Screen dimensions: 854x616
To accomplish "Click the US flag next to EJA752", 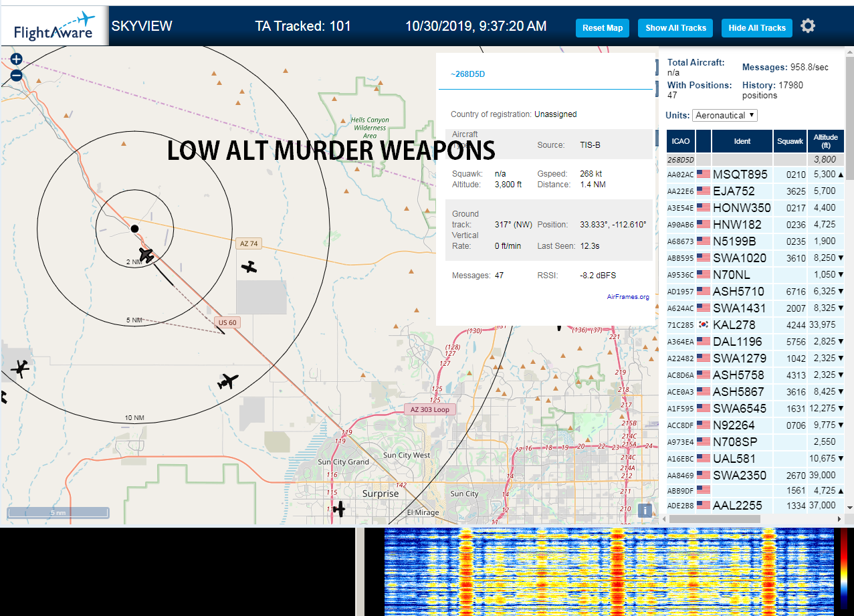I will click(x=703, y=191).
